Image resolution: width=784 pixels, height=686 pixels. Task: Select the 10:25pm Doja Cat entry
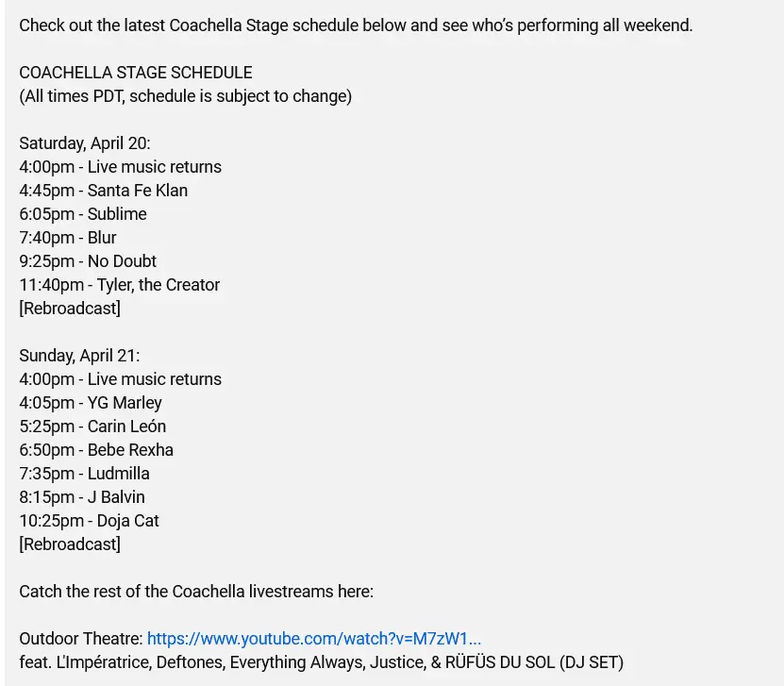click(x=90, y=521)
